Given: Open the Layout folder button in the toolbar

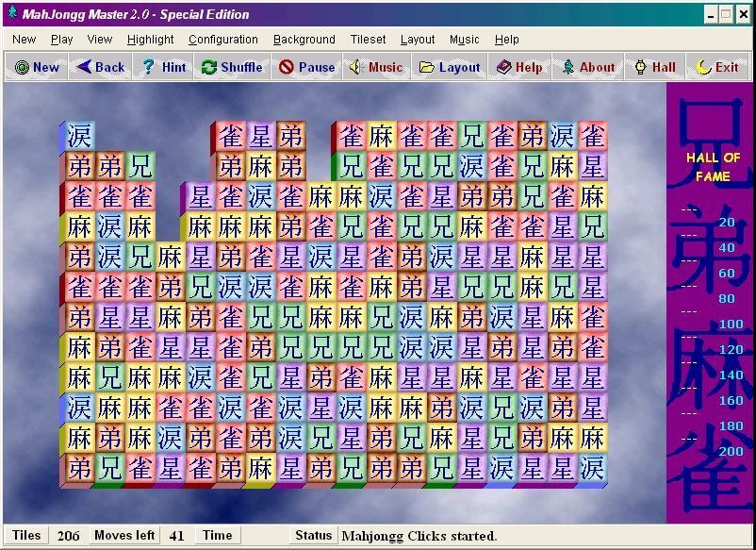Looking at the screenshot, I should [450, 67].
